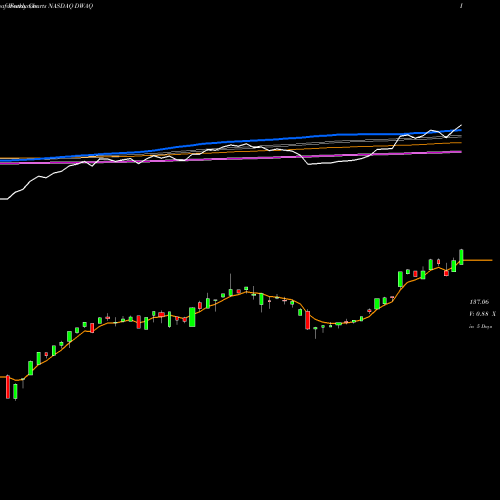
Task: Click the volume reading starting with V:
Action: (482, 314)
